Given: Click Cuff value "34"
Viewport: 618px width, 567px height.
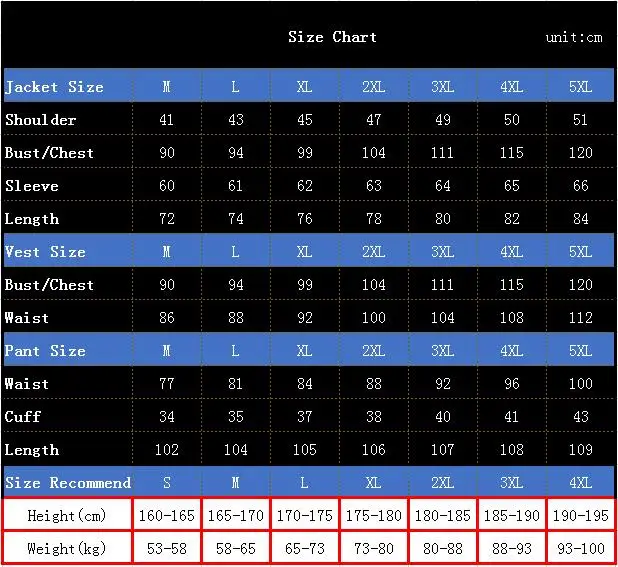Looking at the screenshot, I should (x=167, y=416).
